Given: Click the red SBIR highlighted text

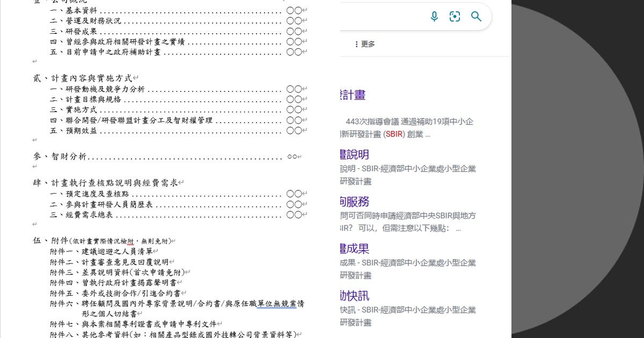Looking at the screenshot, I should (394, 134).
